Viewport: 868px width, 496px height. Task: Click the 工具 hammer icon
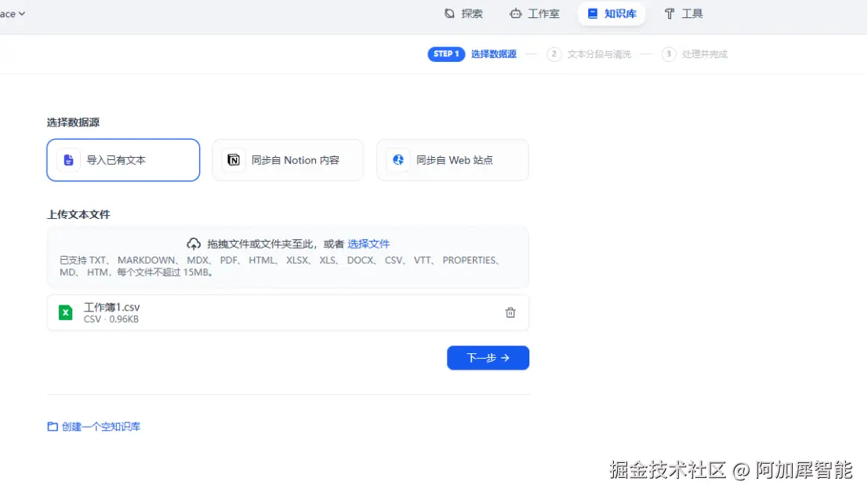[669, 14]
